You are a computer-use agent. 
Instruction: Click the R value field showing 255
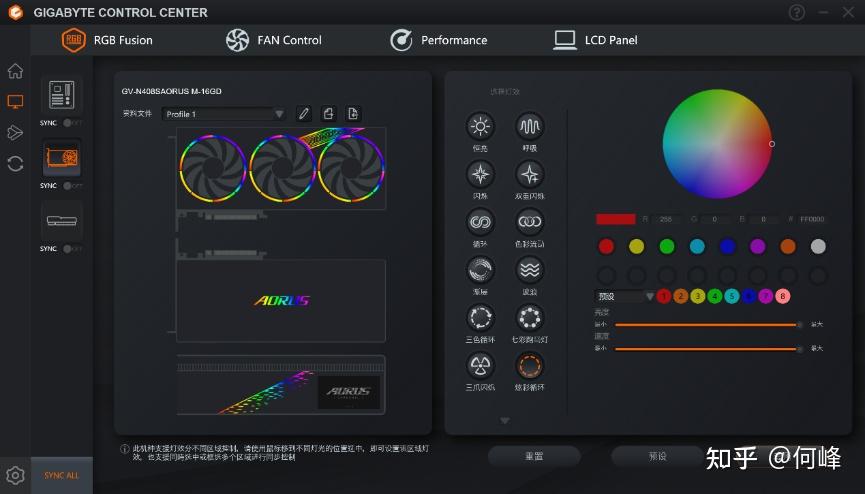click(666, 219)
